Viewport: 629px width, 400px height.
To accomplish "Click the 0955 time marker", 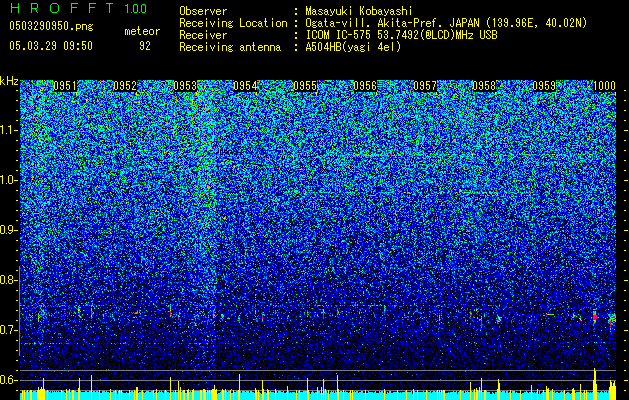I will click(x=305, y=86).
